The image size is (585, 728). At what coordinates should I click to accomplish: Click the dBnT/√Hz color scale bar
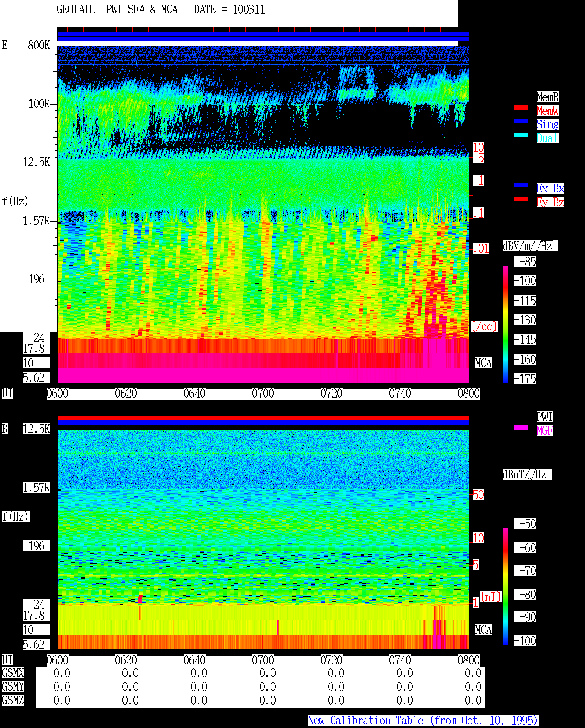click(505, 586)
